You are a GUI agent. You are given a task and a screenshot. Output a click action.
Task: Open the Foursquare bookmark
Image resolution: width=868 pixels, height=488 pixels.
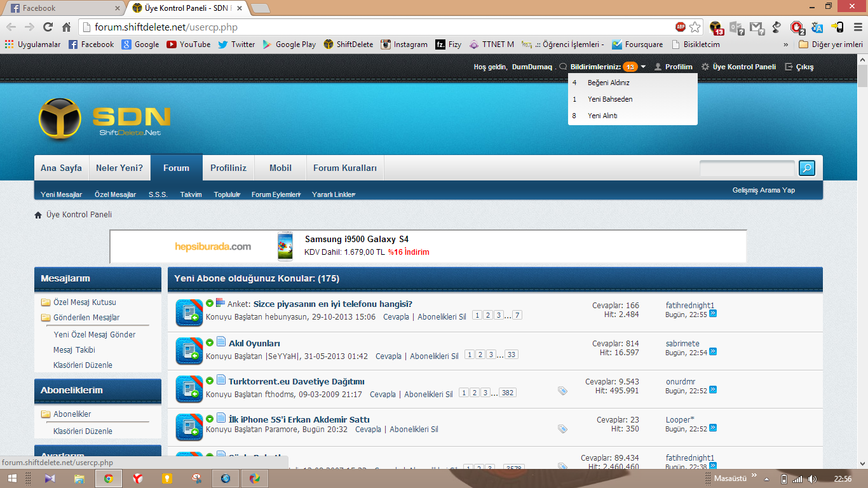(637, 44)
